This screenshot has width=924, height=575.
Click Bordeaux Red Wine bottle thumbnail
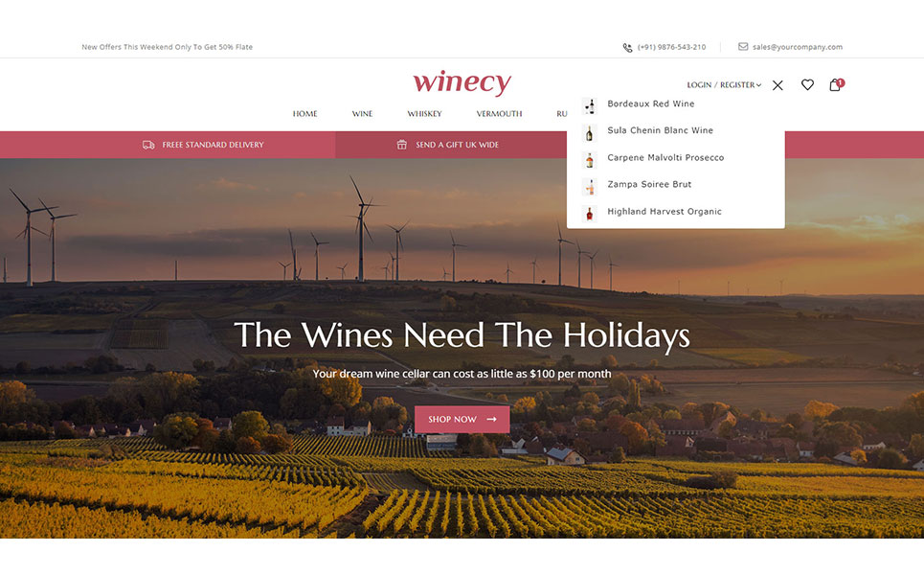click(589, 105)
